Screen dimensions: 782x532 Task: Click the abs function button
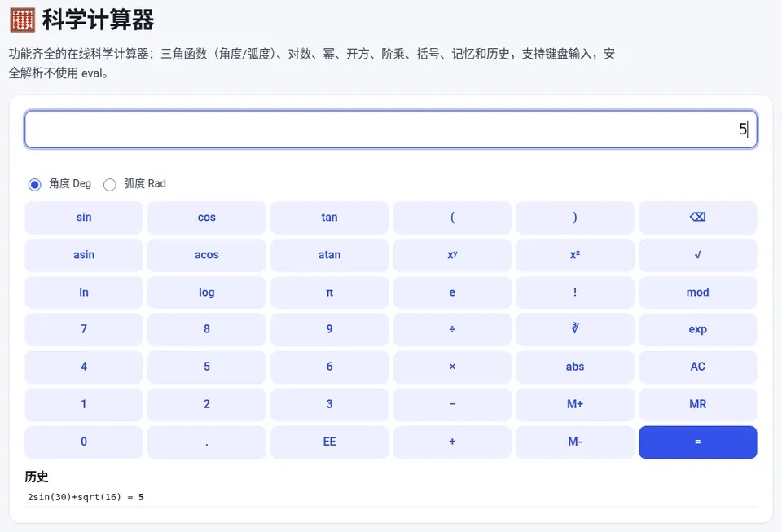[x=574, y=367]
